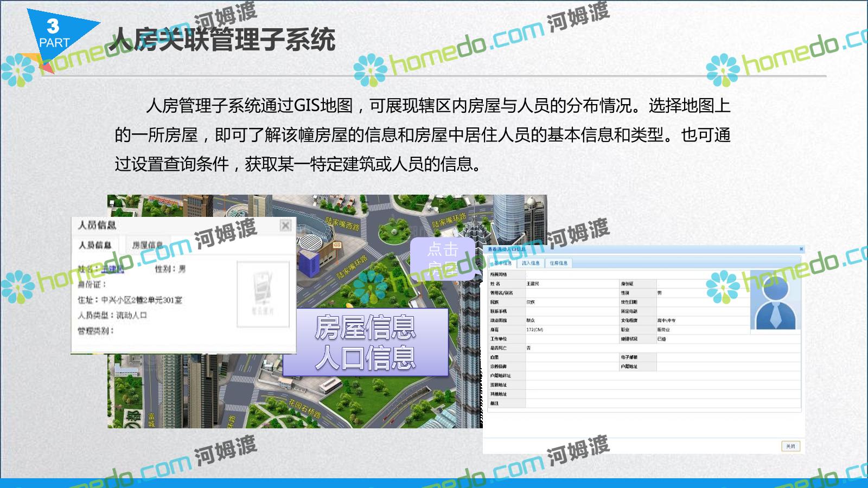The height and width of the screenshot is (488, 868).
Task: Open the 住房信息 tab
Action: click(x=558, y=263)
